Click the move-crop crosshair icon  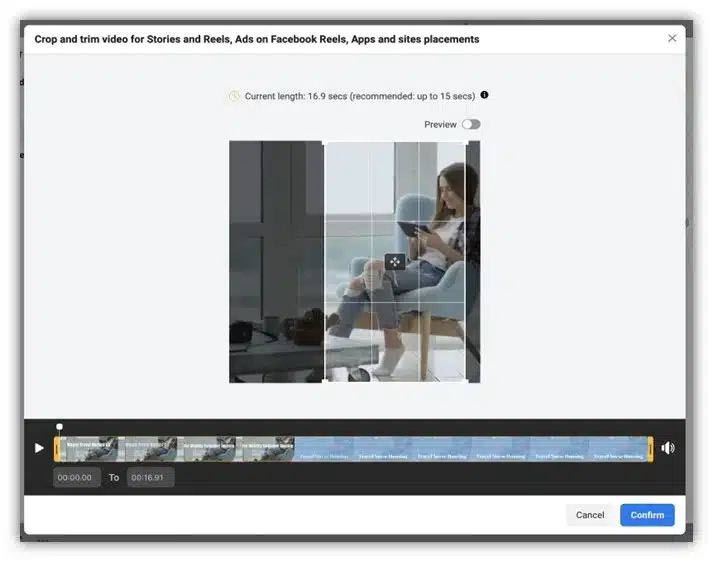coord(395,262)
